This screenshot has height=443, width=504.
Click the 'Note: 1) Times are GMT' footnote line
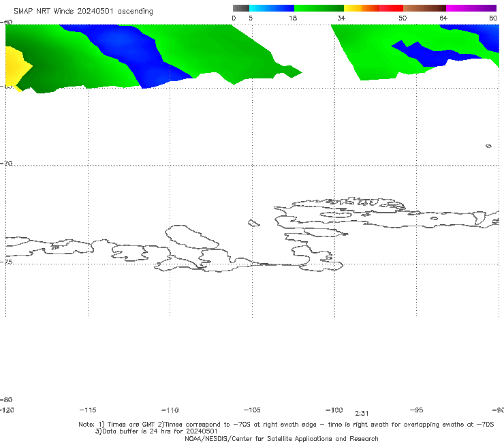coord(286,425)
